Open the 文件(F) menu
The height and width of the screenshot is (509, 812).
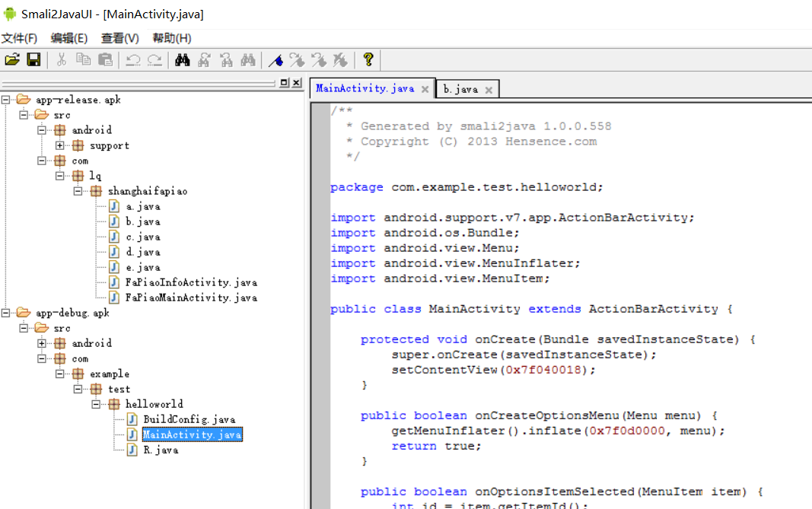tap(19, 38)
